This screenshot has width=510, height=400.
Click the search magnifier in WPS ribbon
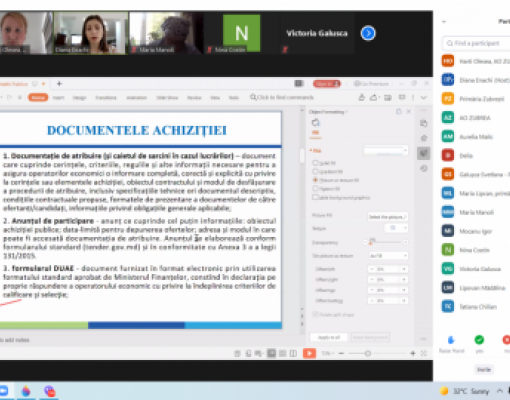pyautogui.click(x=253, y=97)
